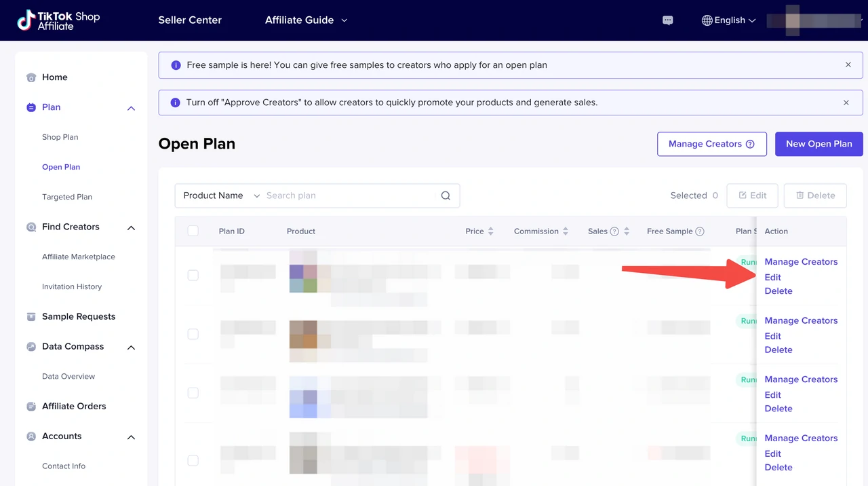Go to Targeted Plan in sidebar
The width and height of the screenshot is (868, 486).
pyautogui.click(x=67, y=197)
